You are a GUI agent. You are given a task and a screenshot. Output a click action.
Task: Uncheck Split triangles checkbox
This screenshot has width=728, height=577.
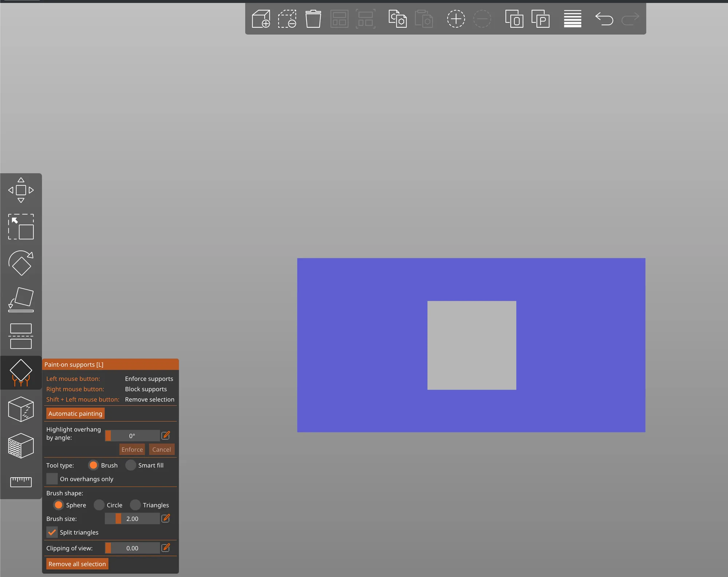[x=52, y=532]
